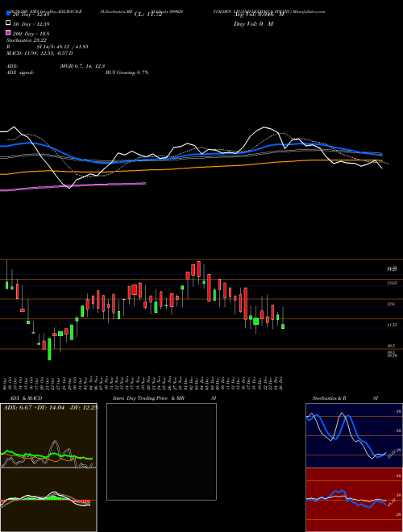Viewport: 403px width, 532px height.
Task: Select the '20 Day - 12.49' legend text
Action: coord(31,15)
